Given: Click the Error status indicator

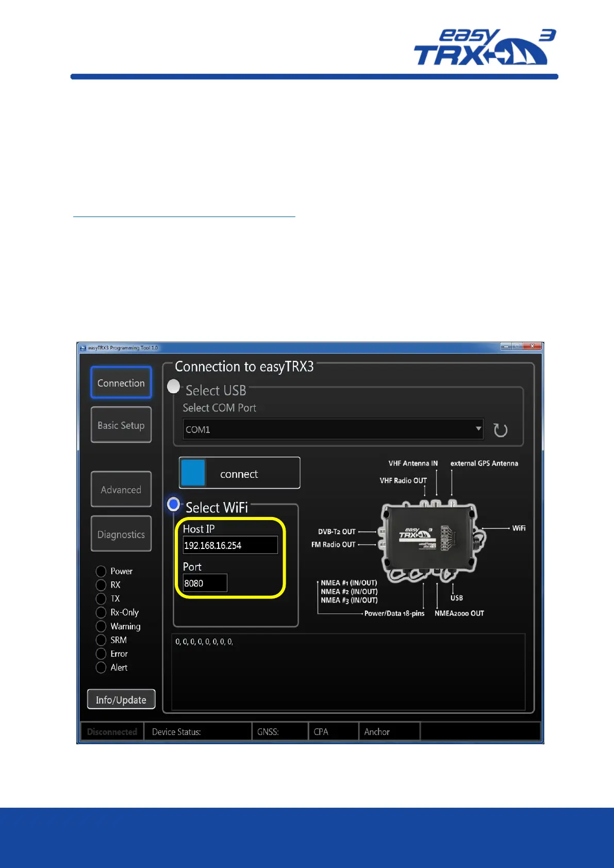Looking at the screenshot, I should click(101, 654).
